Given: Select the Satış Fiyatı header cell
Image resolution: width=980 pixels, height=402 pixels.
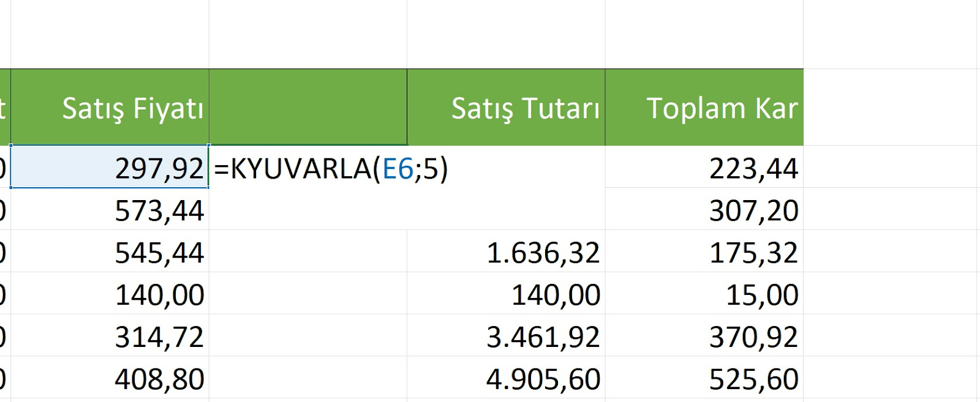Looking at the screenshot, I should [110, 108].
